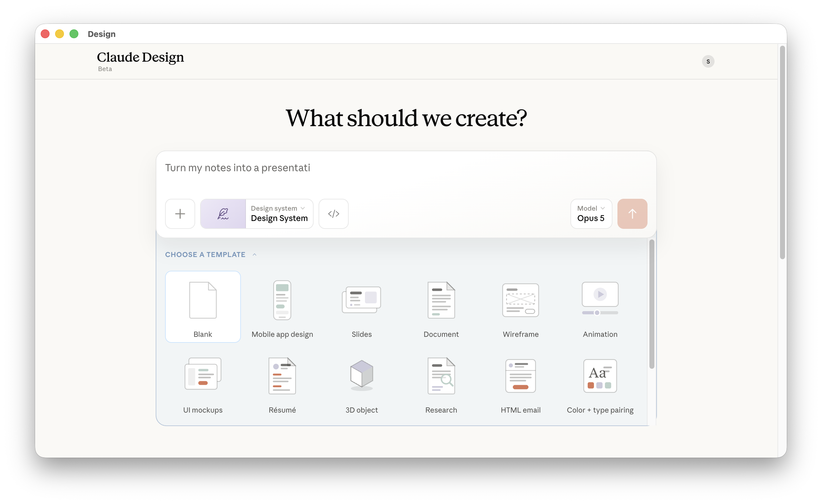
Task: Click the main page scrollbar
Action: (782, 152)
